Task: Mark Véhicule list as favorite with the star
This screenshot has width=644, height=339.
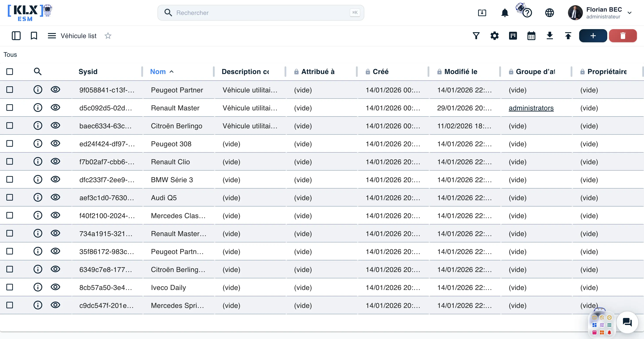Action: (x=108, y=36)
